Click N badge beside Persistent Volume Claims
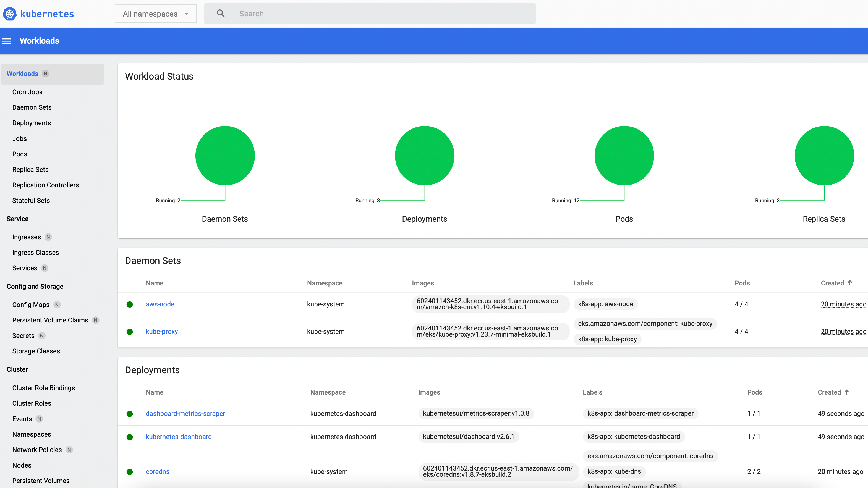This screenshot has width=868, height=488. [96, 320]
